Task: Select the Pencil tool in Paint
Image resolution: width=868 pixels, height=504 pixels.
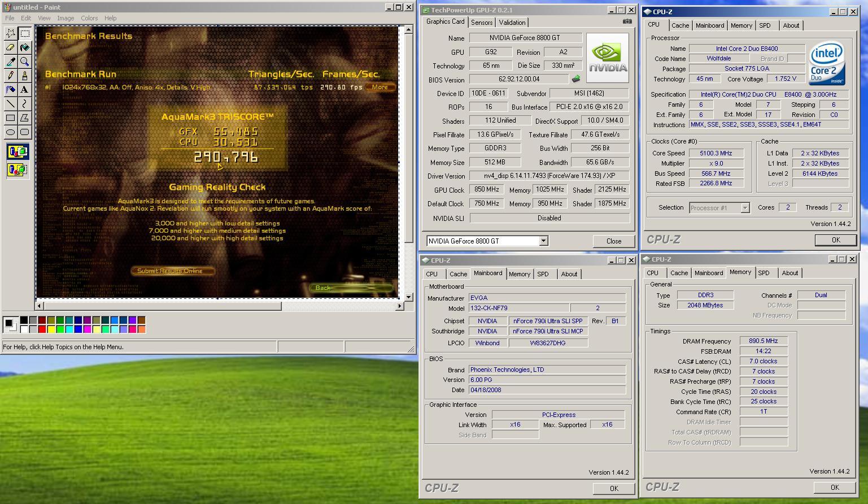Action: (x=10, y=76)
